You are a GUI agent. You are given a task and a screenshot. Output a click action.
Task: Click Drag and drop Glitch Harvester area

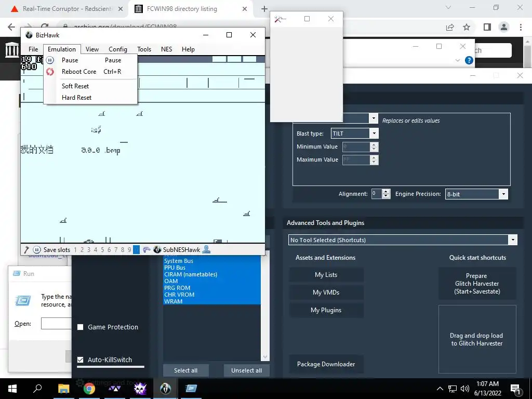click(477, 339)
